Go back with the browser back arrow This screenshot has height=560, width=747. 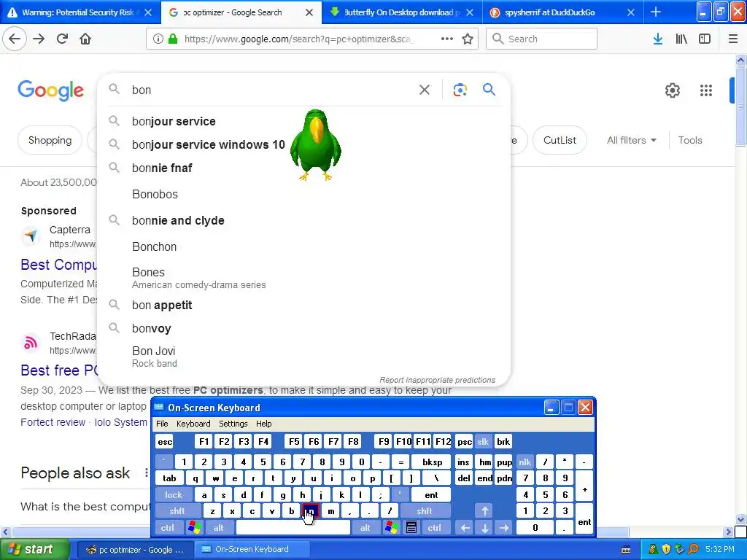point(15,39)
